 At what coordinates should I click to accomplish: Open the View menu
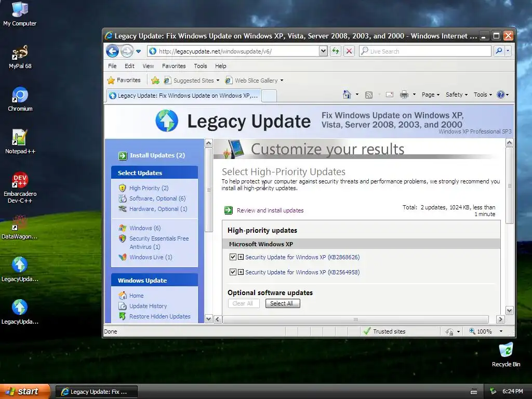coord(148,66)
